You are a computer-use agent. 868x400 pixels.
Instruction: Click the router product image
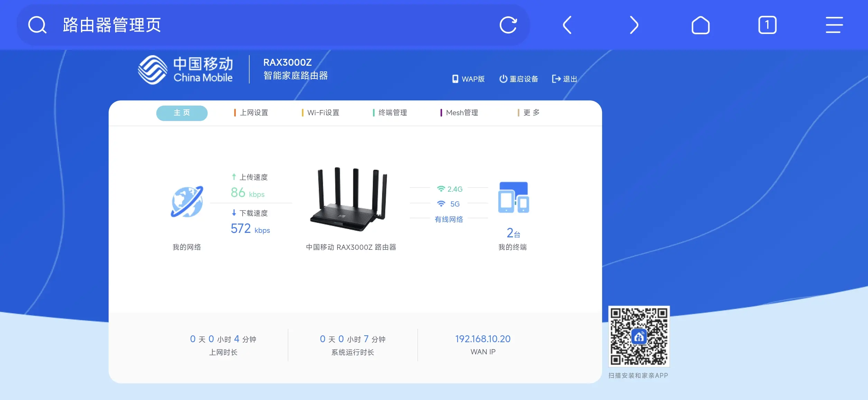coord(349,200)
